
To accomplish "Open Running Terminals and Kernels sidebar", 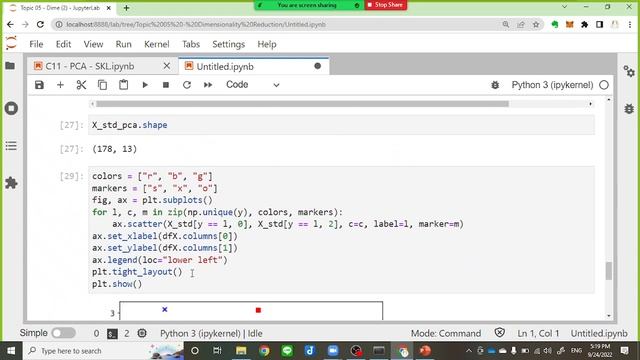I will click(x=11, y=109).
